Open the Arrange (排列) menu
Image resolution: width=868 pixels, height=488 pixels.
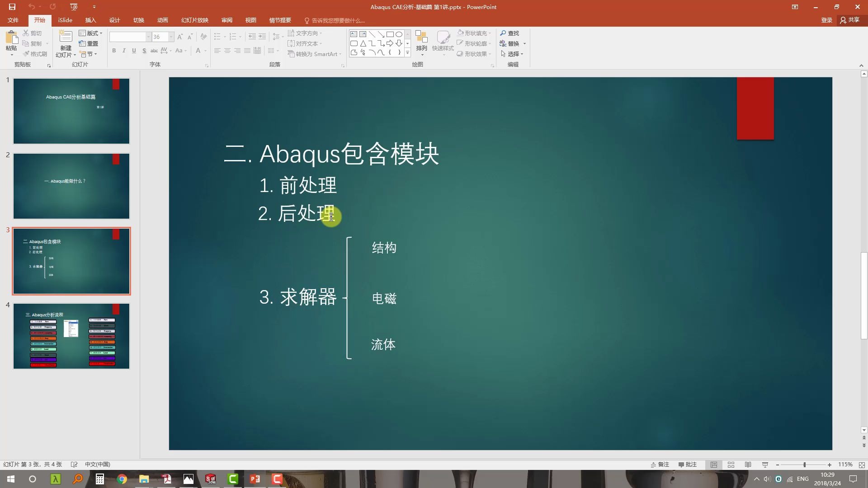pos(421,43)
